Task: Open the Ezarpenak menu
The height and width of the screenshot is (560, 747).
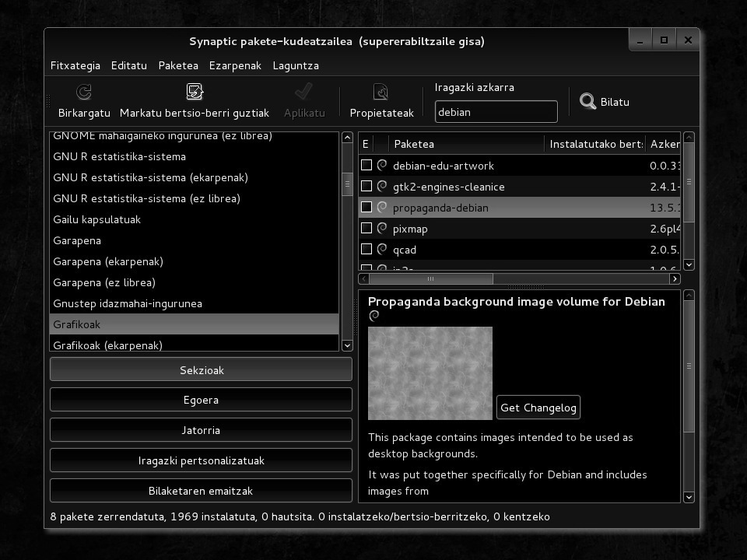Action: click(235, 65)
